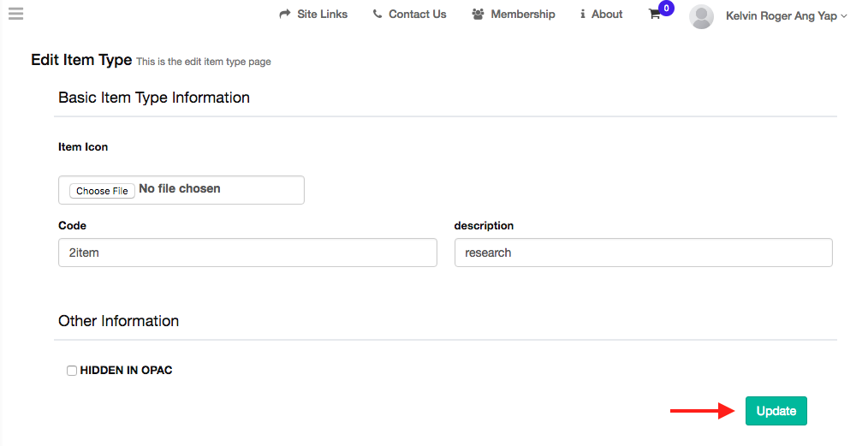Go to the Membership menu item
Viewport: 868px width, 446px height.
(522, 14)
